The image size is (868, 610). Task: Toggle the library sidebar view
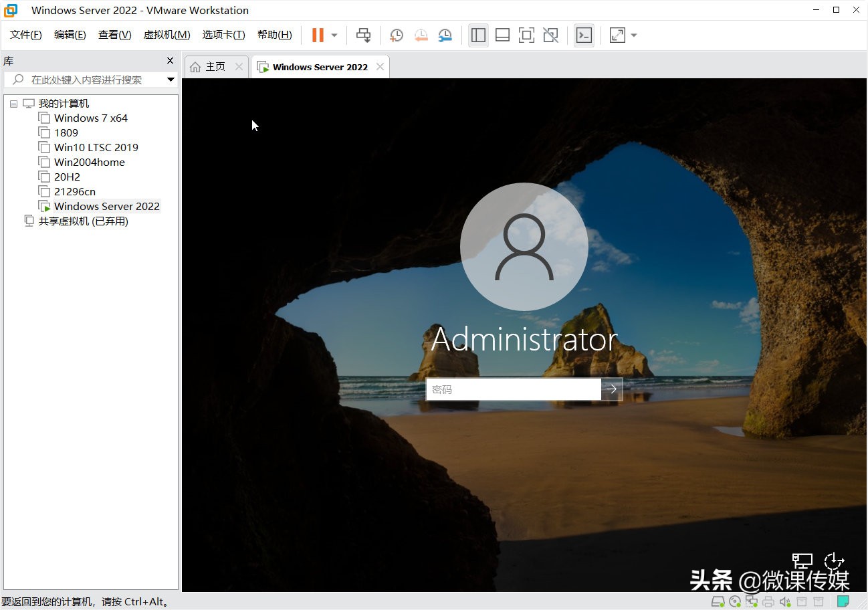(478, 35)
